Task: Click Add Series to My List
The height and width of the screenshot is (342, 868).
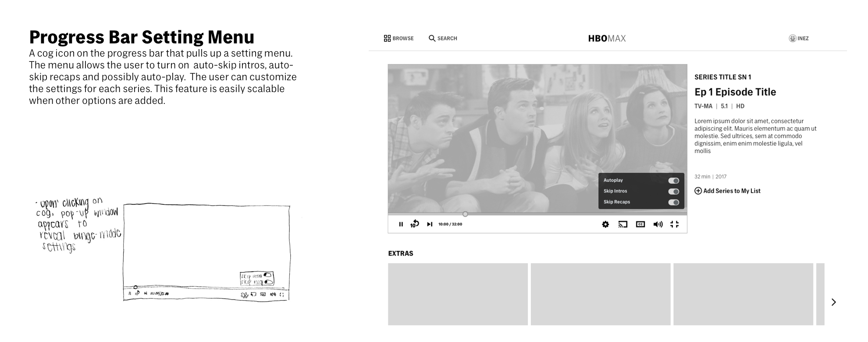Action: coord(727,191)
